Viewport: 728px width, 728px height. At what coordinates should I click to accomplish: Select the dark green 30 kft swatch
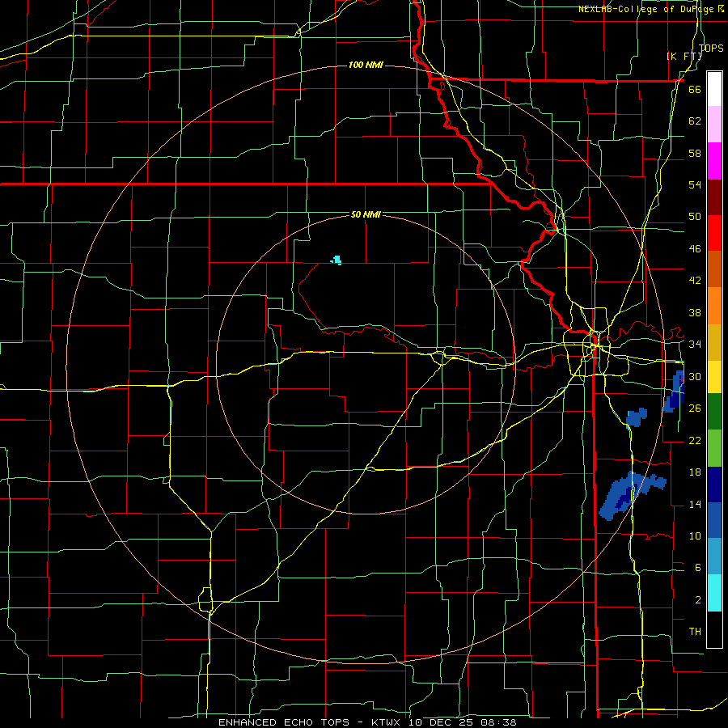tap(714, 412)
